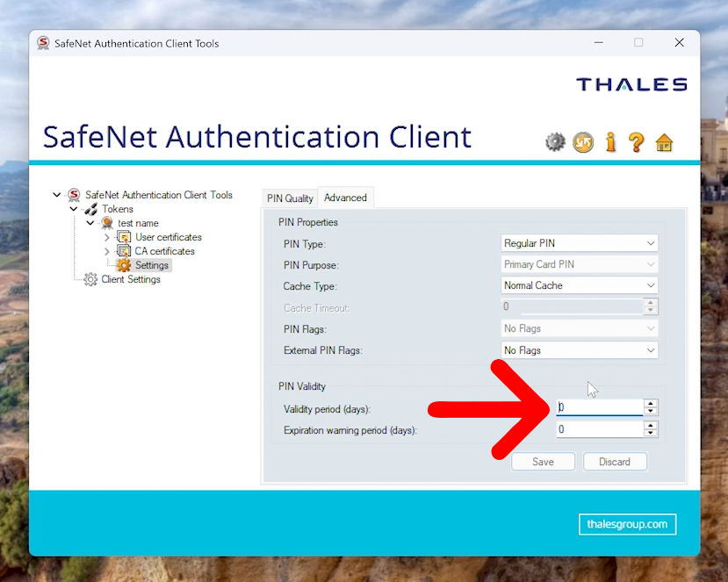Select the test name token icon

tap(105, 222)
